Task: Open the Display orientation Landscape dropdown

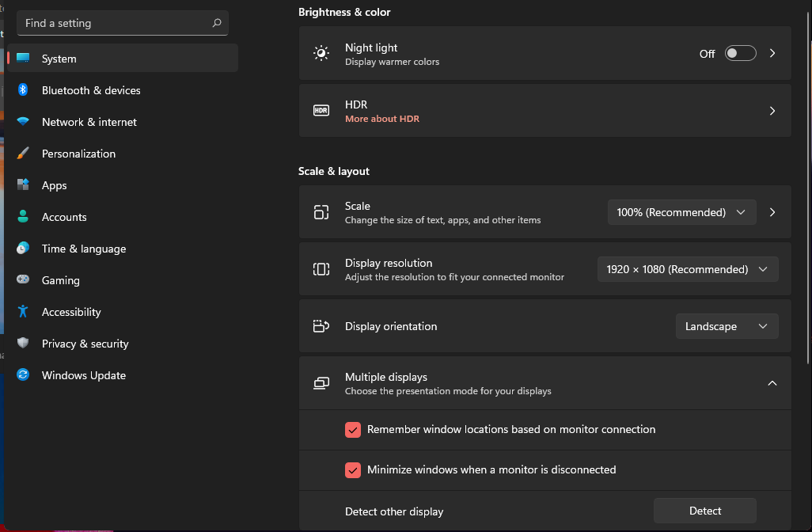Action: pyautogui.click(x=727, y=326)
